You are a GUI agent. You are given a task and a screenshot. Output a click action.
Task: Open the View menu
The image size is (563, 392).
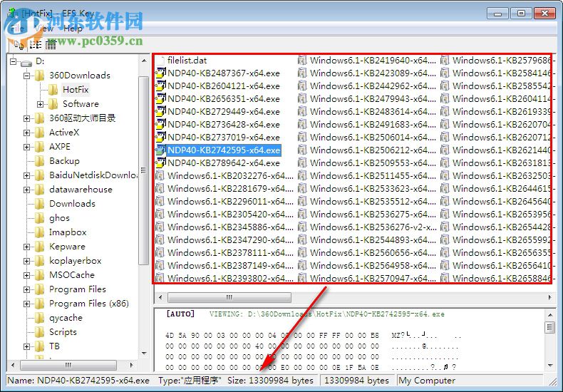[43, 29]
